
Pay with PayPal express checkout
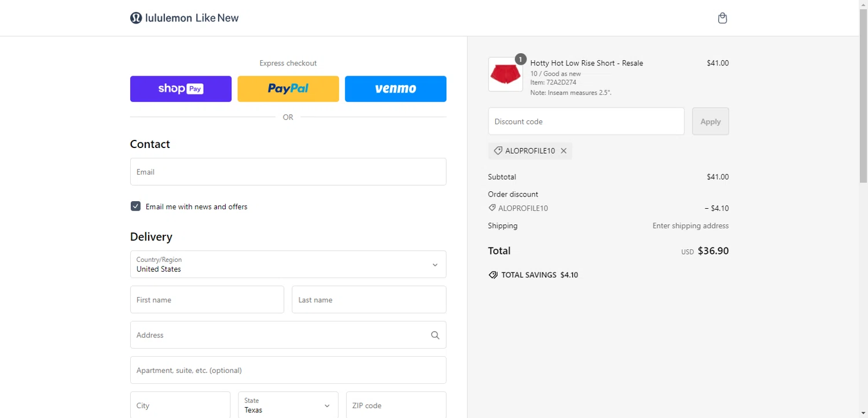[x=288, y=89]
